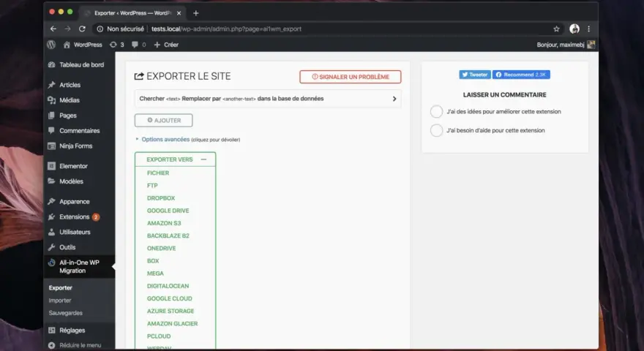Choose FTP export option
The image size is (644, 351).
[x=152, y=186]
